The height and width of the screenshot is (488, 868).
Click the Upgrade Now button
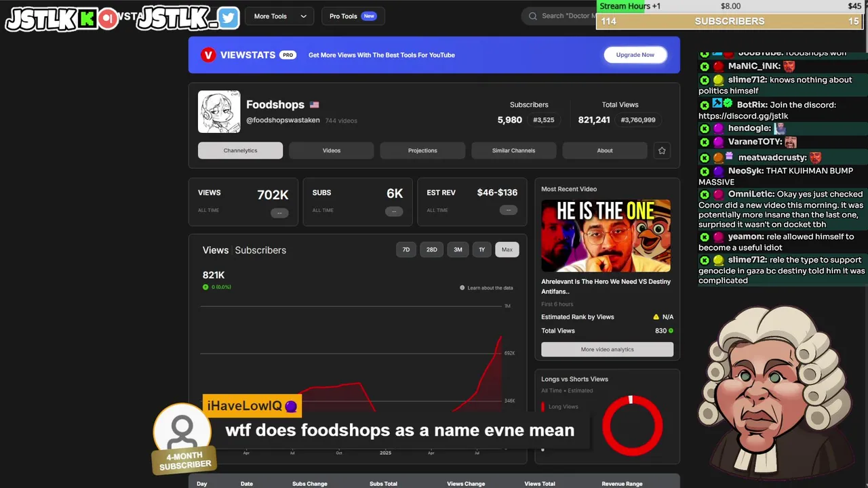pyautogui.click(x=635, y=55)
